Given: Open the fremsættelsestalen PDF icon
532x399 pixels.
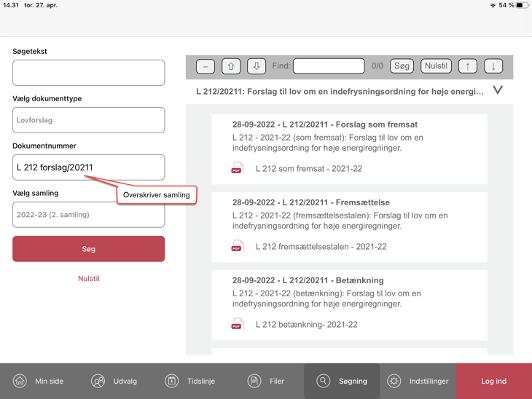Looking at the screenshot, I should (237, 247).
